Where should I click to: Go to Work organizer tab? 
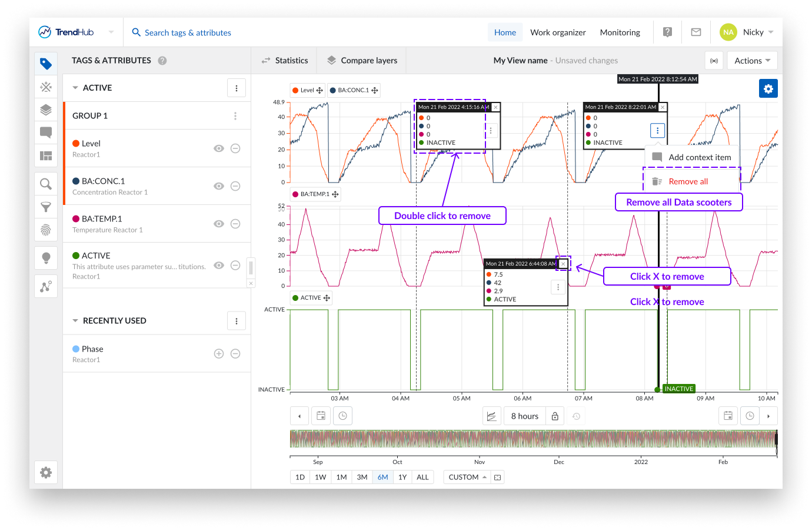(x=558, y=32)
